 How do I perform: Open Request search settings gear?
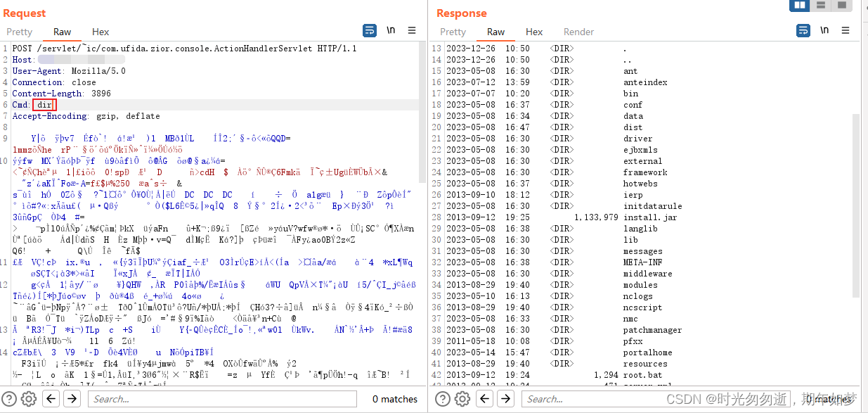29,399
